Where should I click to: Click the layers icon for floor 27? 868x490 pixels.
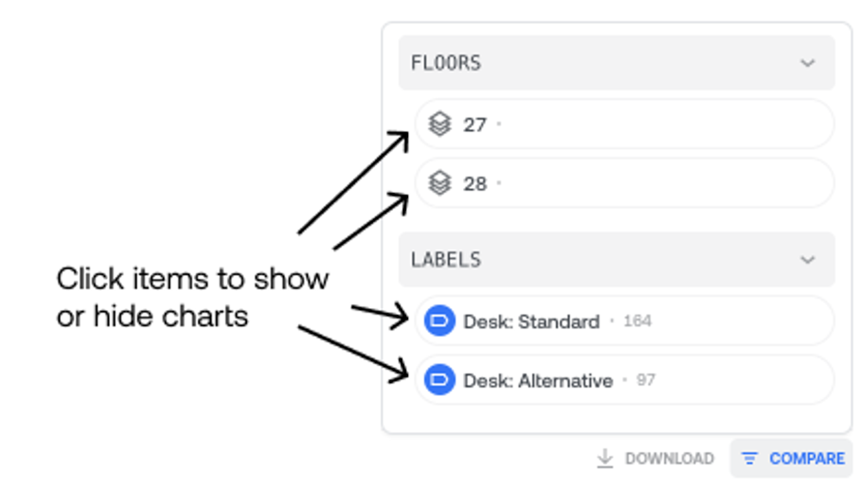pyautogui.click(x=439, y=124)
